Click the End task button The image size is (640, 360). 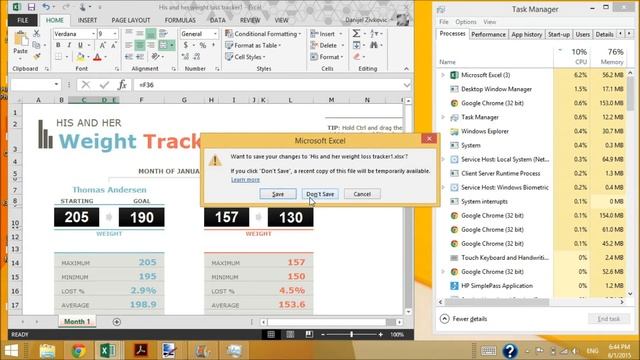[x=609, y=319]
